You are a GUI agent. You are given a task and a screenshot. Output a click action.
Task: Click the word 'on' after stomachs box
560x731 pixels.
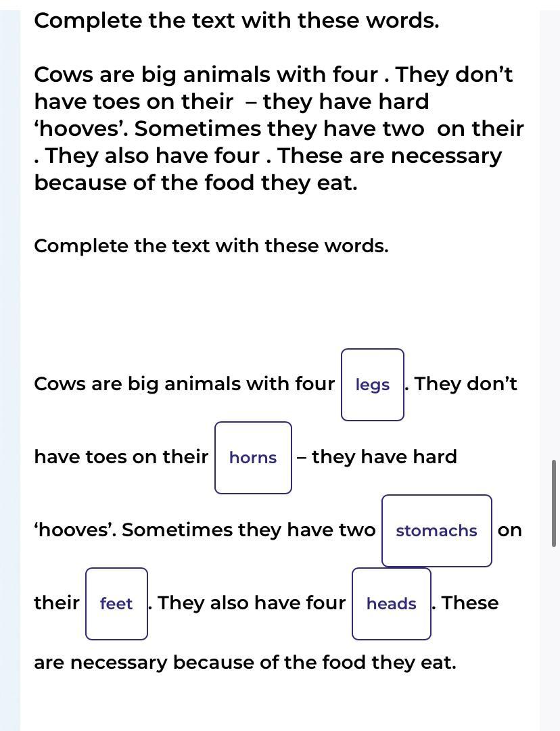[510, 531]
